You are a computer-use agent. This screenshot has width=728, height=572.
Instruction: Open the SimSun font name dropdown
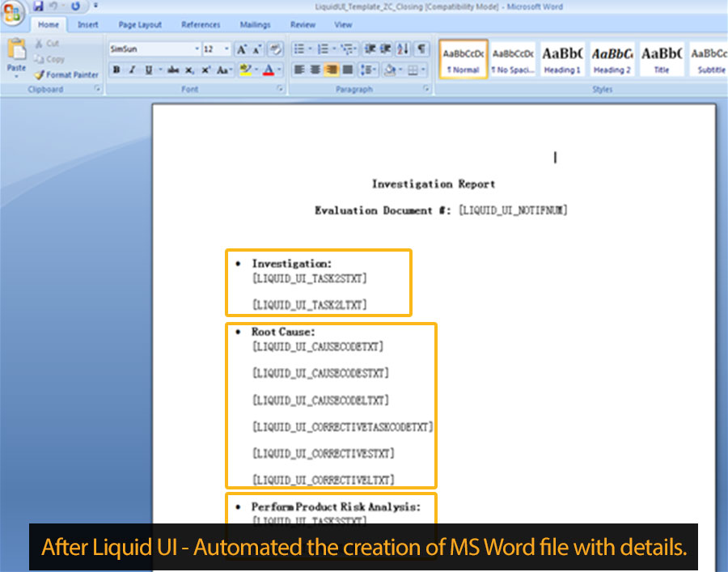click(x=197, y=49)
